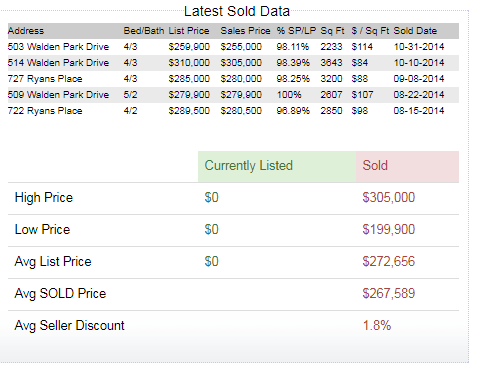Click the % SP/LP column header
The height and width of the screenshot is (368, 478).
pos(296,31)
